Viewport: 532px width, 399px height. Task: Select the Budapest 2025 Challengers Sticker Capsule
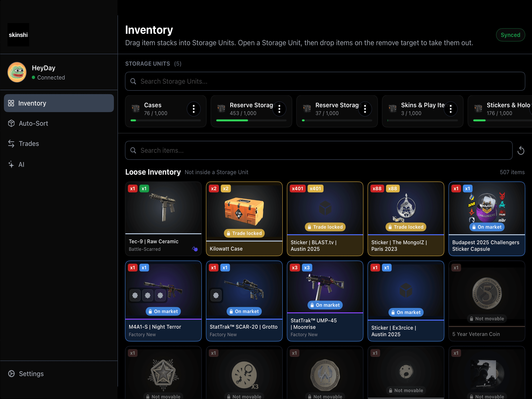click(x=487, y=219)
